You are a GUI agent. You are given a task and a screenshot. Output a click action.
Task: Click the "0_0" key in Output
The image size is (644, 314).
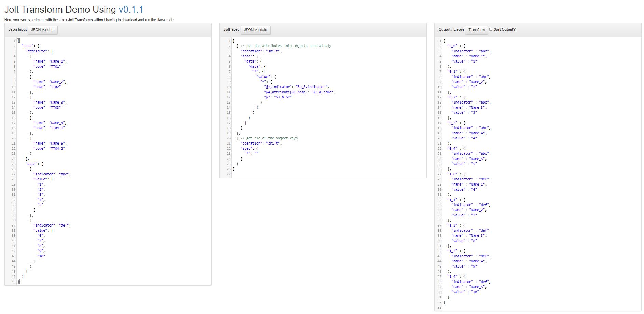click(x=452, y=46)
